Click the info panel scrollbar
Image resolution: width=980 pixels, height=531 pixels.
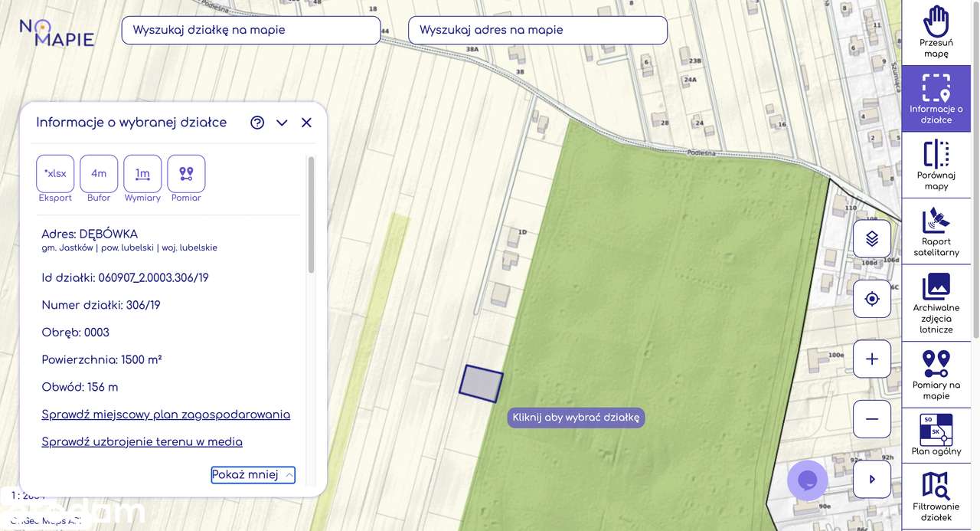312,215
